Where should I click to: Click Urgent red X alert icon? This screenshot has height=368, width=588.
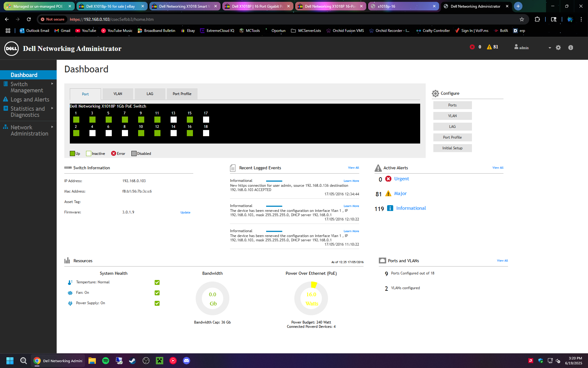point(388,179)
